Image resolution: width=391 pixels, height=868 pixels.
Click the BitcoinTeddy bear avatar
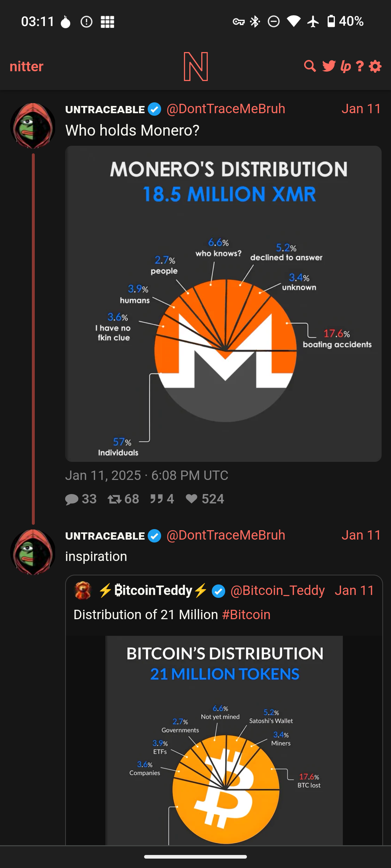tap(83, 591)
